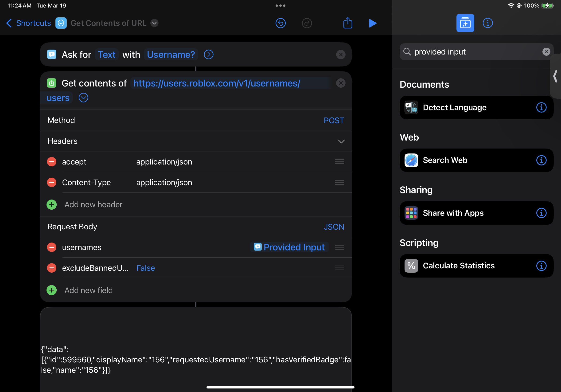Open the action library panel icon
The height and width of the screenshot is (392, 561).
465,23
